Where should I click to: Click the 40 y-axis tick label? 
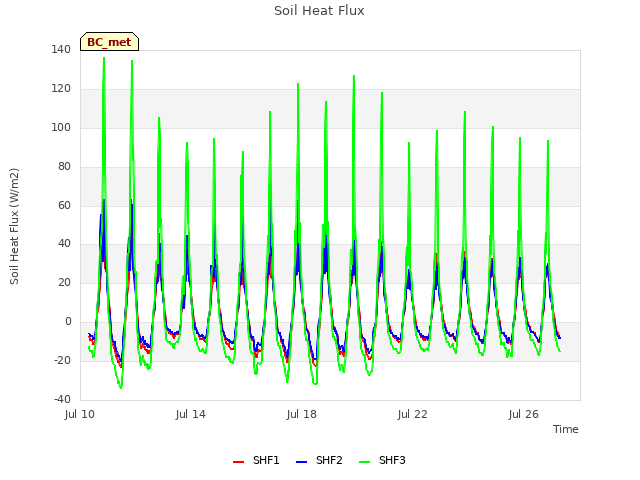click(x=64, y=244)
